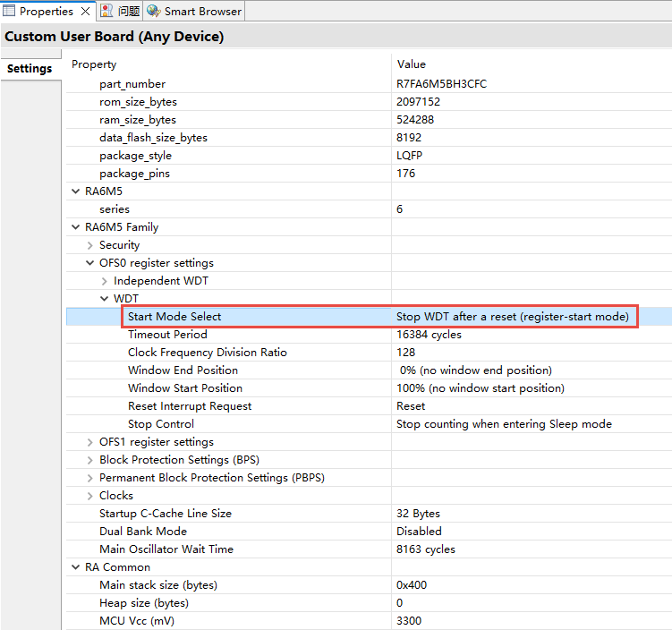The width and height of the screenshot is (672, 630).
Task: Collapse the RA6M5 node
Action: (x=76, y=192)
